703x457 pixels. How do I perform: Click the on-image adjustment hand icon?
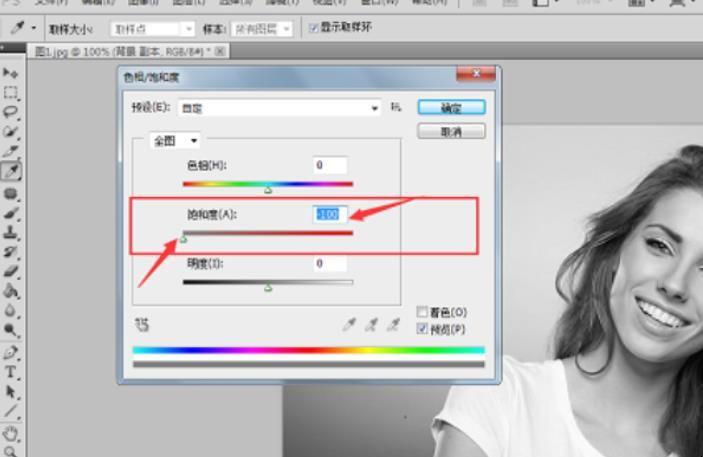point(140,324)
